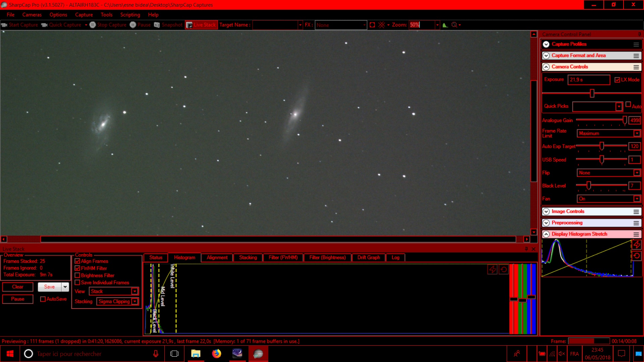Click auto-stretch lightning in Display Histogram Stretch
The height and width of the screenshot is (362, 644).
[x=637, y=245]
